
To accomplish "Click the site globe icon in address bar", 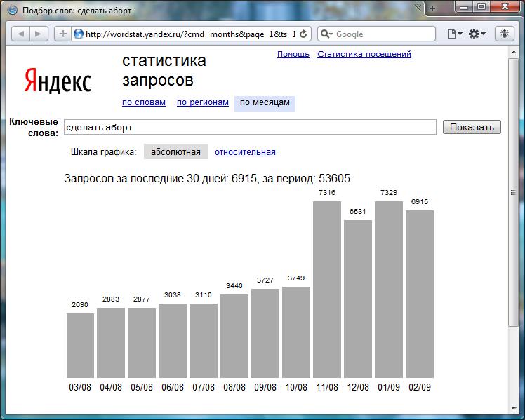I will pyautogui.click(x=79, y=34).
